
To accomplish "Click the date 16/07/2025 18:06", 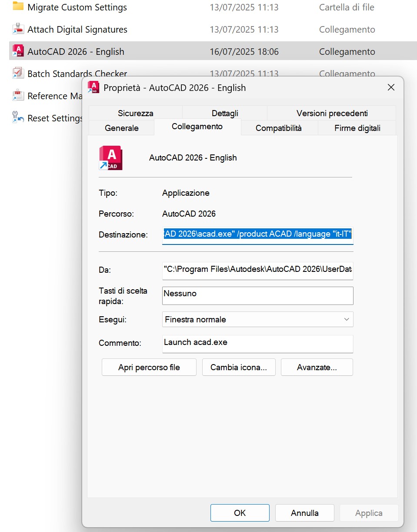I will pyautogui.click(x=244, y=51).
